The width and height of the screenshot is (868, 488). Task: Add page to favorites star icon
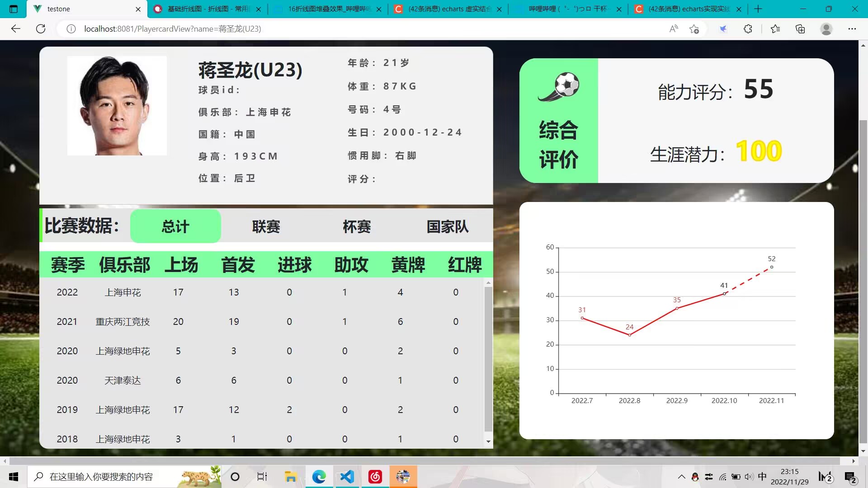coord(694,29)
